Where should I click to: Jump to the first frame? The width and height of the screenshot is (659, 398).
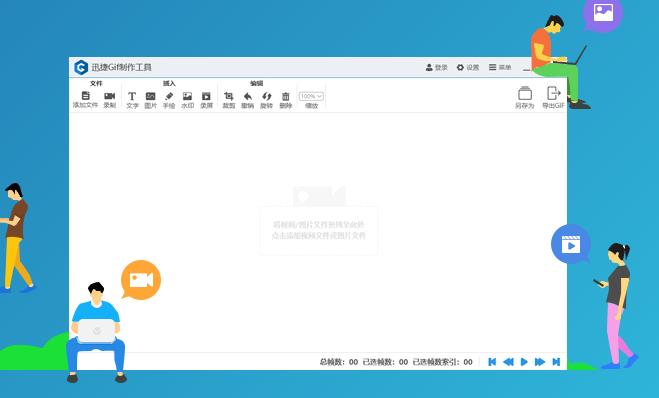click(492, 362)
